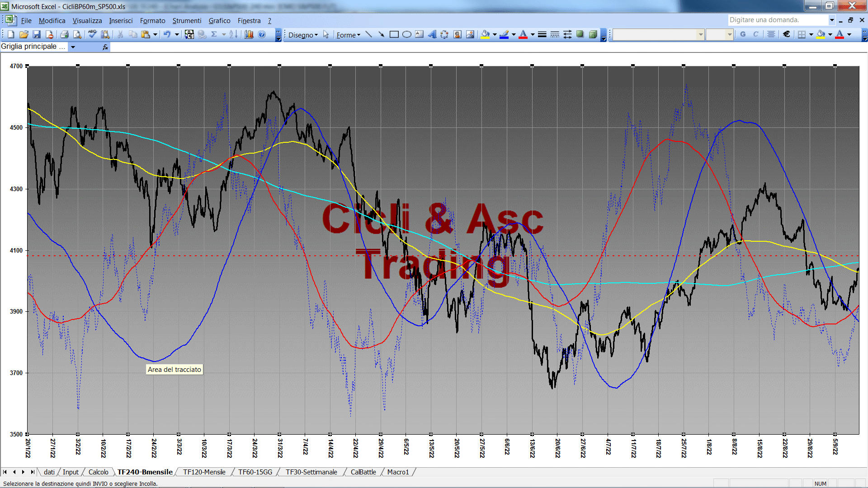Viewport: 868px width, 488px height.
Task: Expand the Paste options arrow
Action: [155, 34]
